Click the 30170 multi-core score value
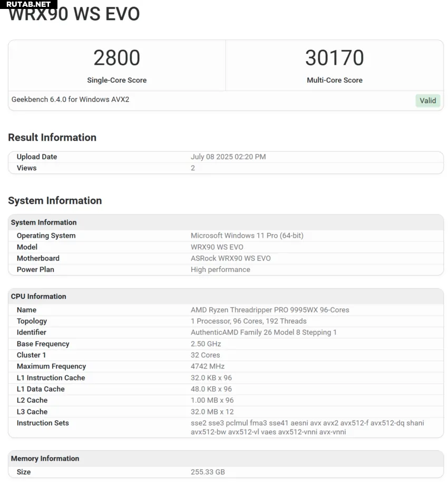This screenshot has height=485, width=448. pos(334,58)
